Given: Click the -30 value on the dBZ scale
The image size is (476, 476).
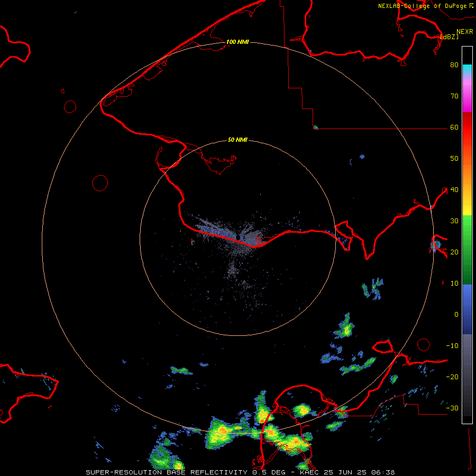Looking at the screenshot, I should 452,408.
